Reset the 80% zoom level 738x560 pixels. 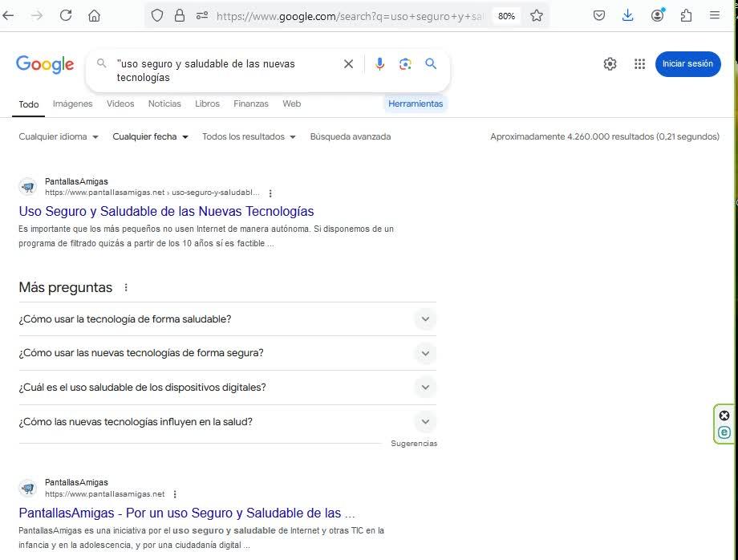pos(506,16)
